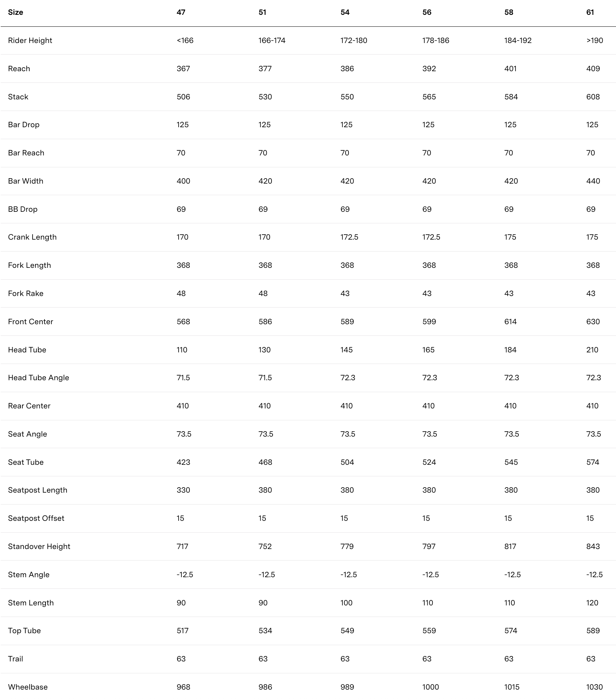616x699 pixels.
Task: Select the 172.5 crank length for size 54
Action: pos(349,237)
